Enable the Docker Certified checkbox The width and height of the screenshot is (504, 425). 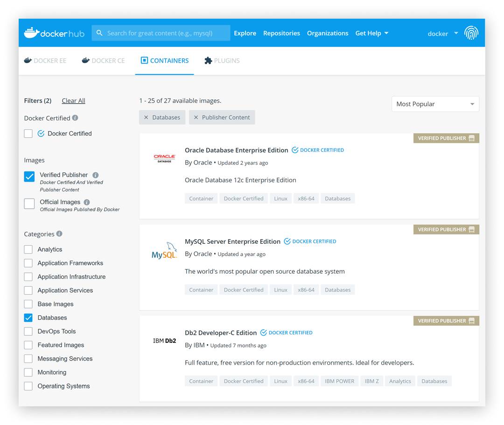coord(28,134)
